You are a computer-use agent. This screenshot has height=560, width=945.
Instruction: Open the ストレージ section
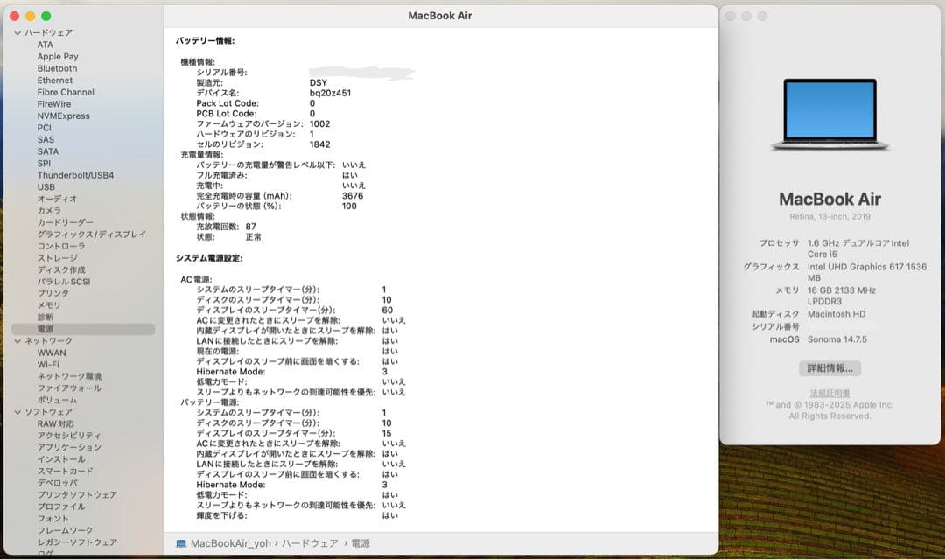pyautogui.click(x=56, y=257)
